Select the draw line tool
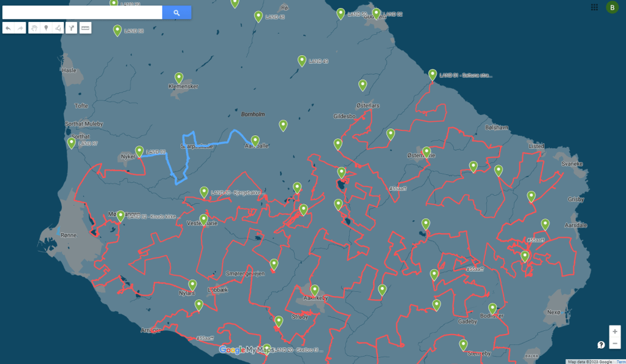 pyautogui.click(x=58, y=28)
